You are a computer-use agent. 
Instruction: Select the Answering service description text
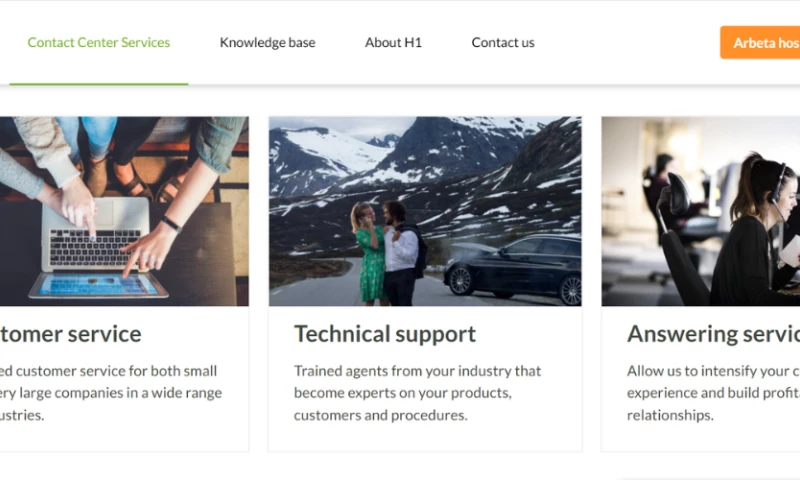click(x=712, y=393)
